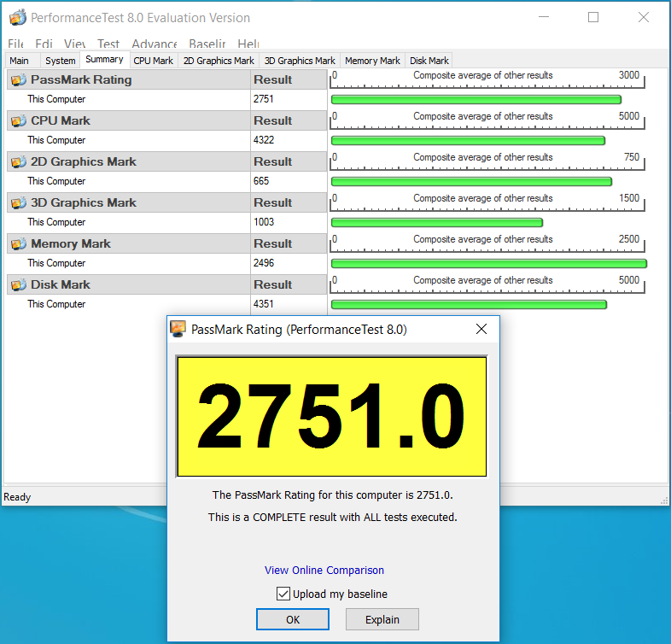This screenshot has width=671, height=644.
Task: Click the Disk Mark section header
Action: pos(129,284)
